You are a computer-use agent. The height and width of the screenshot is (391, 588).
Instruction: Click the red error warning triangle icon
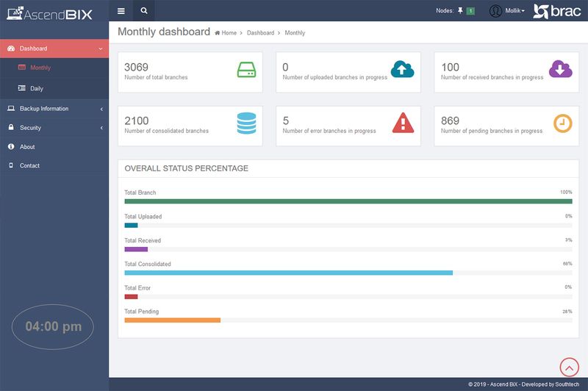(402, 122)
